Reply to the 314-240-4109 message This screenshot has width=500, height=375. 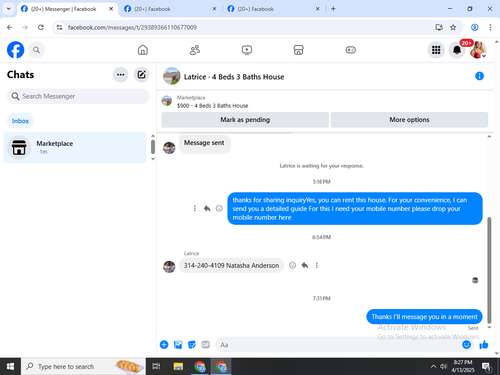point(305,265)
